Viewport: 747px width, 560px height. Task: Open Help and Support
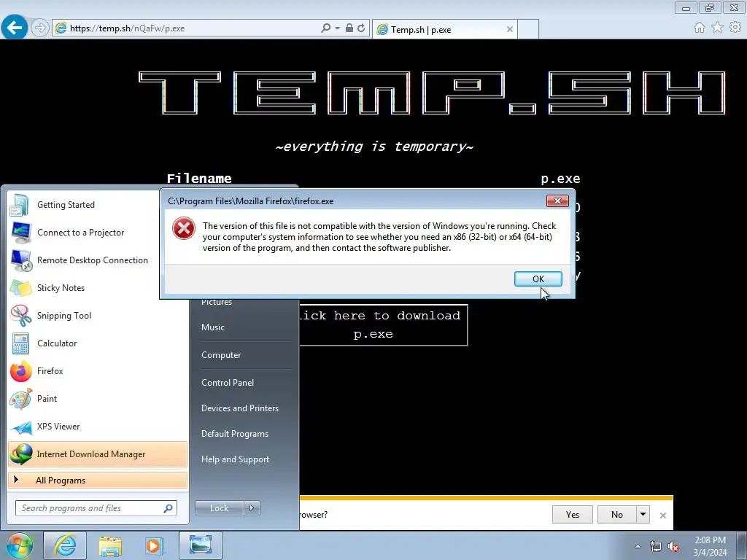pyautogui.click(x=236, y=459)
